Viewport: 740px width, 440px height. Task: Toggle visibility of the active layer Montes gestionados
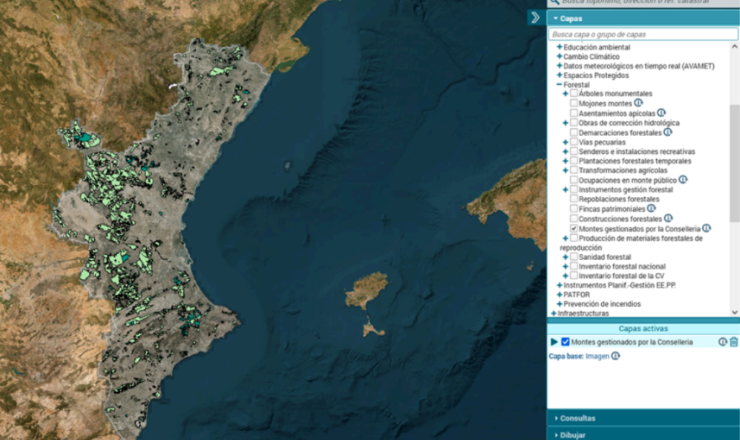point(565,342)
